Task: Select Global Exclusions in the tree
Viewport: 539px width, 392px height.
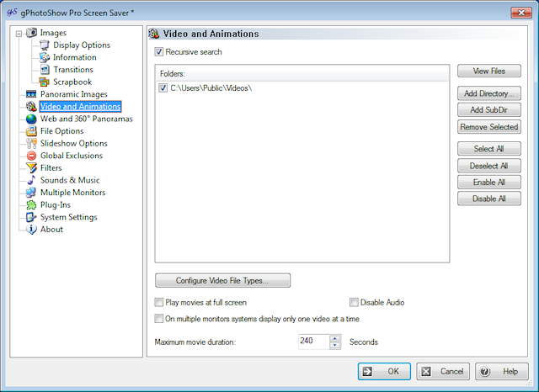Action: pos(72,156)
